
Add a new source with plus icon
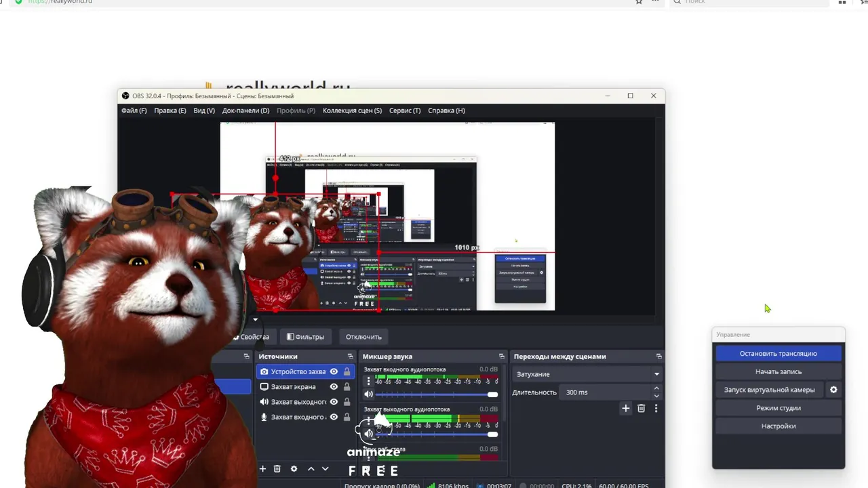point(262,468)
